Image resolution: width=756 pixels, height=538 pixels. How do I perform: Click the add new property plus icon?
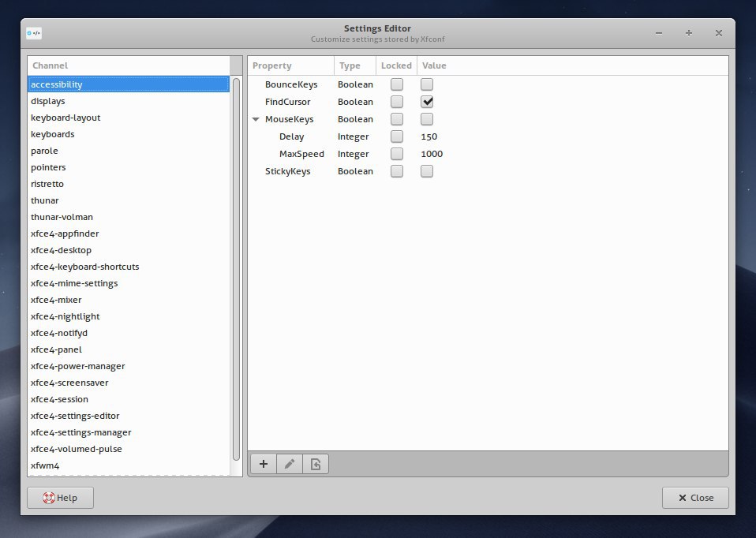coord(264,464)
